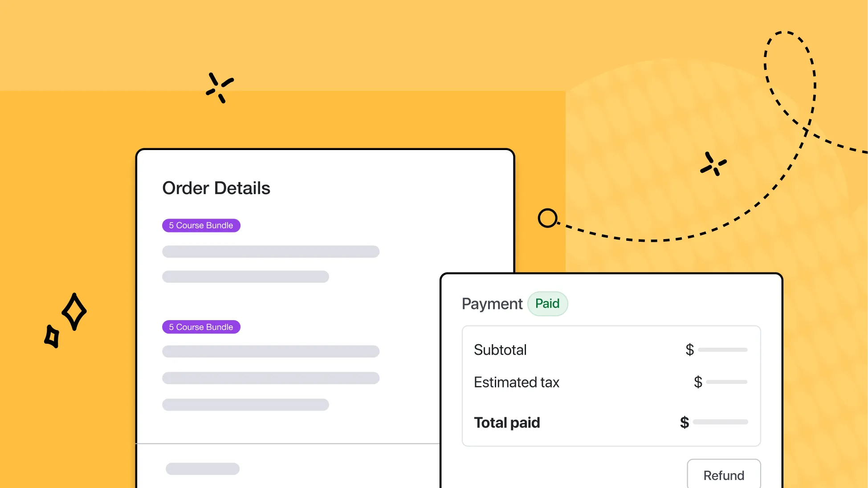Click the Order Details heading
The height and width of the screenshot is (488, 868).
coord(216,188)
